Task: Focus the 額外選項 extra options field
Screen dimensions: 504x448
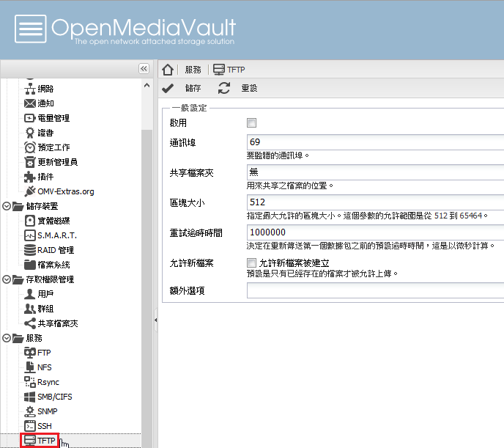Action: tap(375, 291)
